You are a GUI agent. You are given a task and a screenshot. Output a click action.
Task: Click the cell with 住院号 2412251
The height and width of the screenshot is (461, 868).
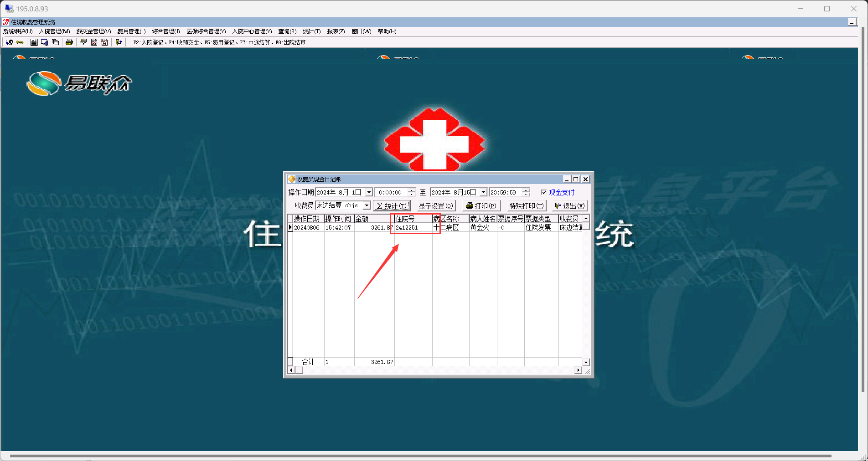[413, 227]
